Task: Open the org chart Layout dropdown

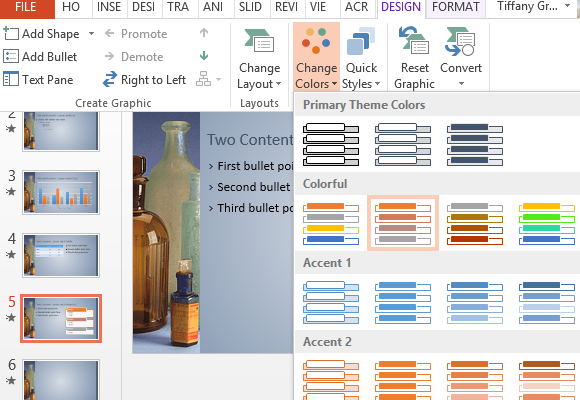Action: pyautogui.click(x=209, y=79)
